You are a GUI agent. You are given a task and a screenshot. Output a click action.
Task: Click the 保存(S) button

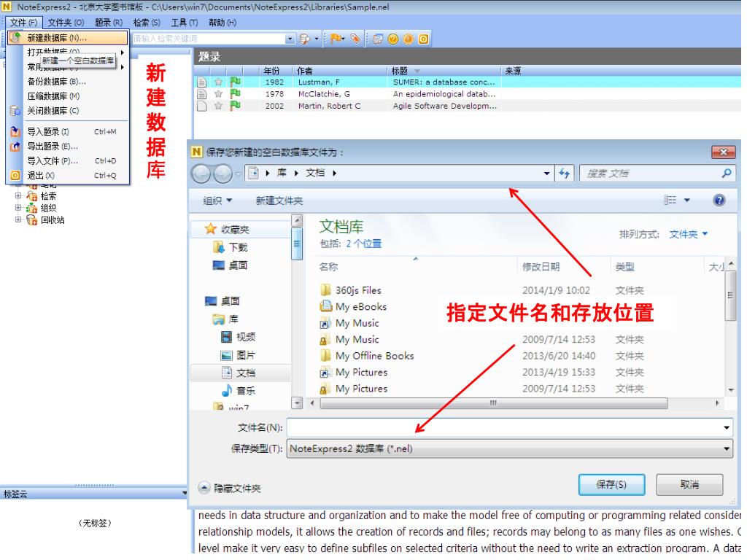[612, 485]
